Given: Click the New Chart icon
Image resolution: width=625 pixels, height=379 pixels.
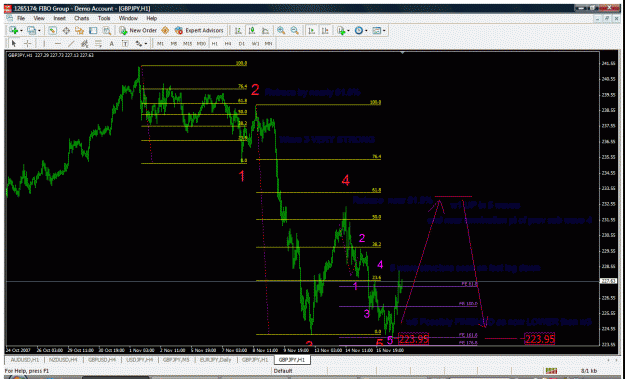Looking at the screenshot, I should [13, 30].
